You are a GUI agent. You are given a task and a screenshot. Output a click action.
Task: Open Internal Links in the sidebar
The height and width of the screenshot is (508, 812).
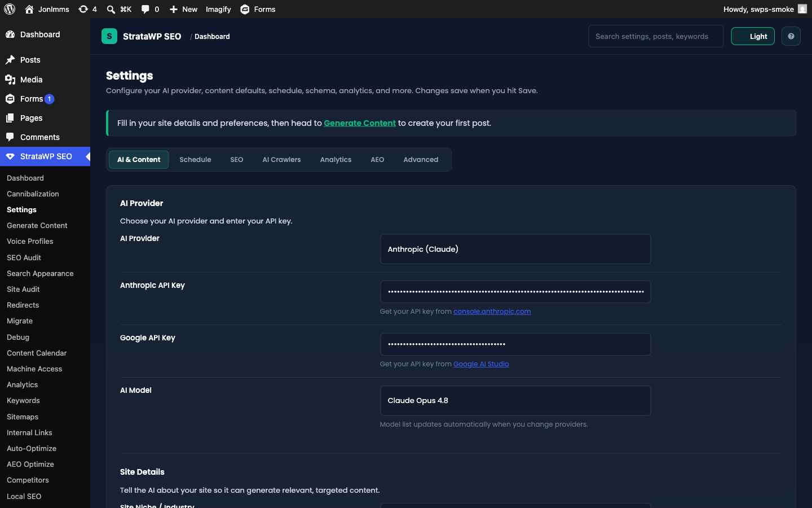click(x=29, y=432)
